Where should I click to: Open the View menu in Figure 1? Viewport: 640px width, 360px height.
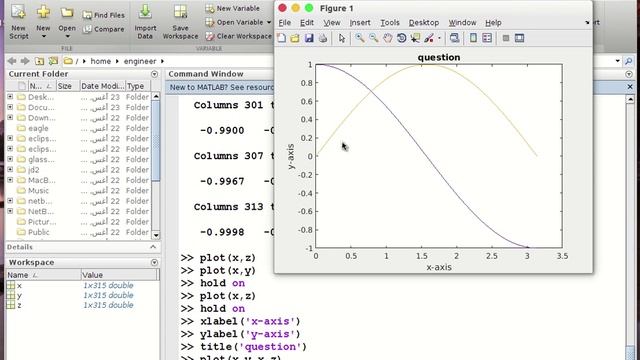click(x=332, y=23)
